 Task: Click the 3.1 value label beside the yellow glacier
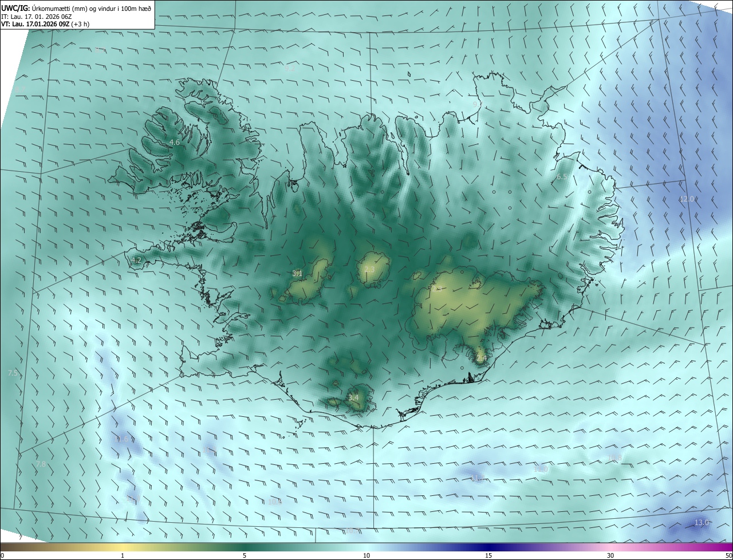pos(297,273)
